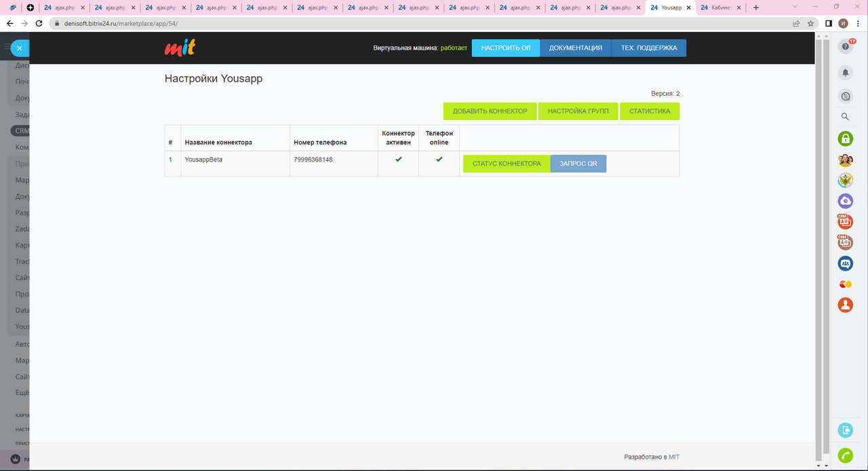868x471 pixels.
Task: Click the share page icon in address bar
Action: (797, 23)
